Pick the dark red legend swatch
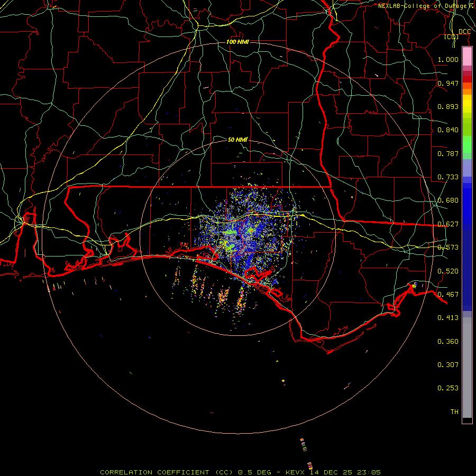 click(467, 79)
